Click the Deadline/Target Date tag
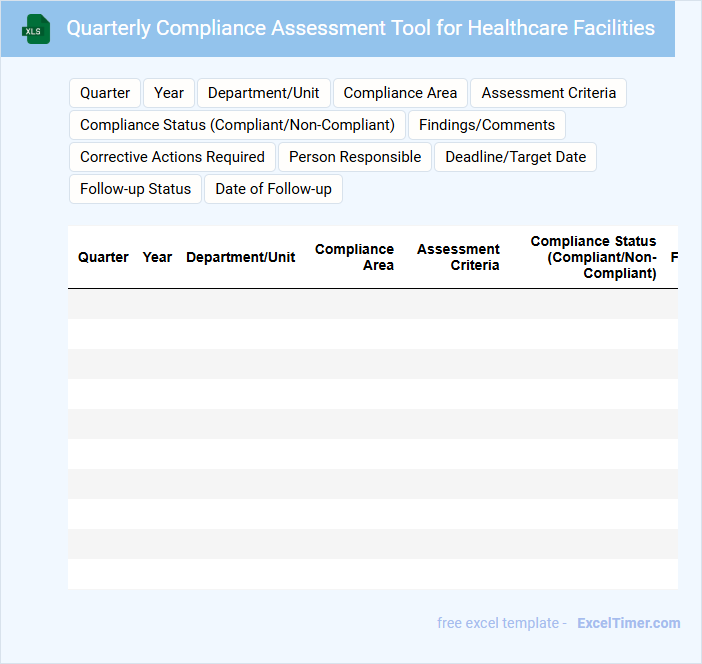 point(516,157)
